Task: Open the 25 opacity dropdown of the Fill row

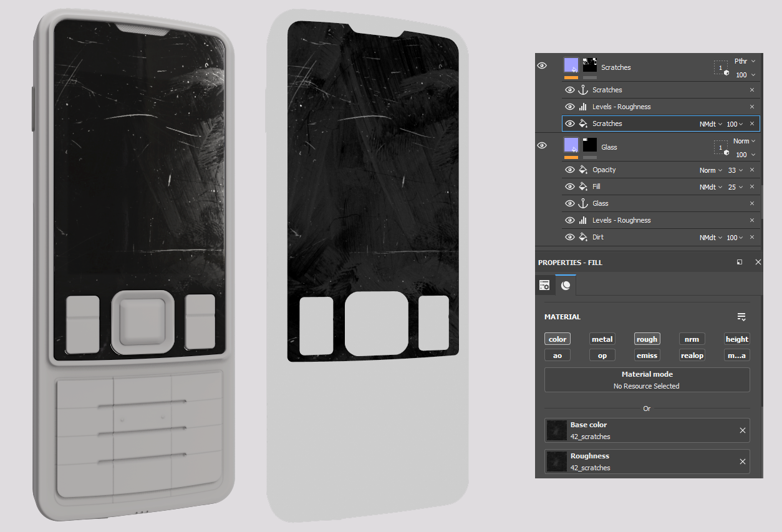Action: click(736, 187)
